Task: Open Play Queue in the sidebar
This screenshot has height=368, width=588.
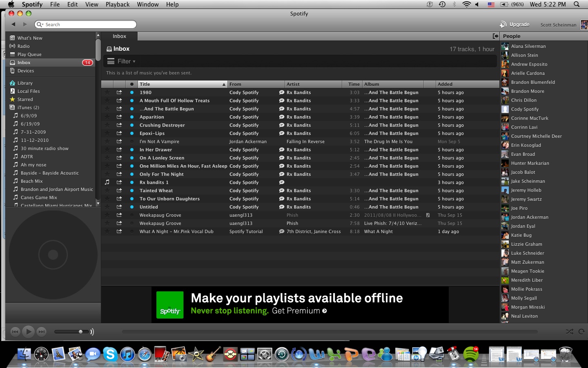Action: (x=29, y=54)
